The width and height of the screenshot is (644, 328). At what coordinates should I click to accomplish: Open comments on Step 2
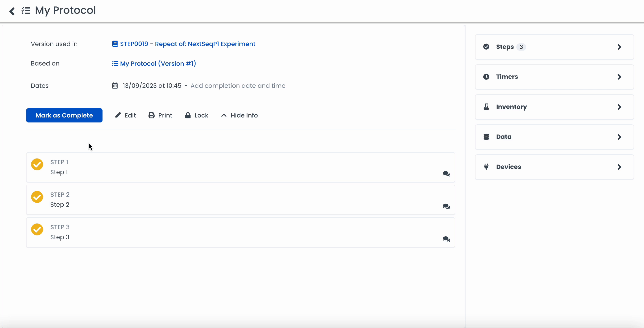[446, 206]
